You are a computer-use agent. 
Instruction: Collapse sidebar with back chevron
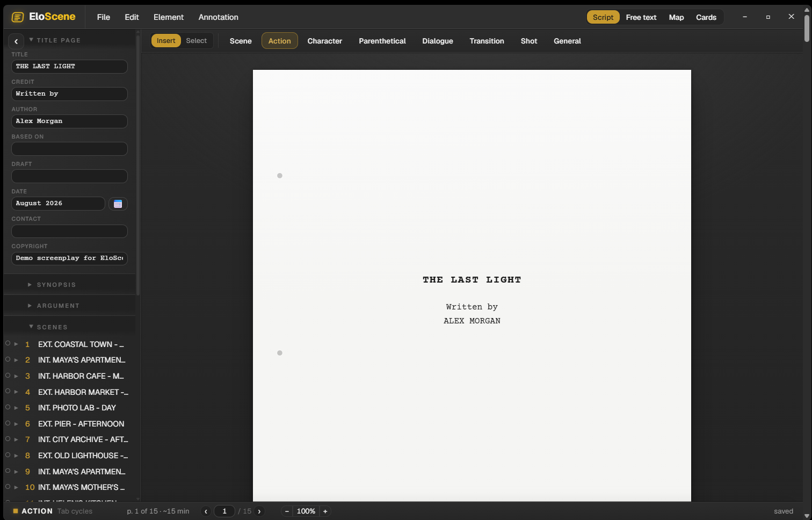click(16, 41)
